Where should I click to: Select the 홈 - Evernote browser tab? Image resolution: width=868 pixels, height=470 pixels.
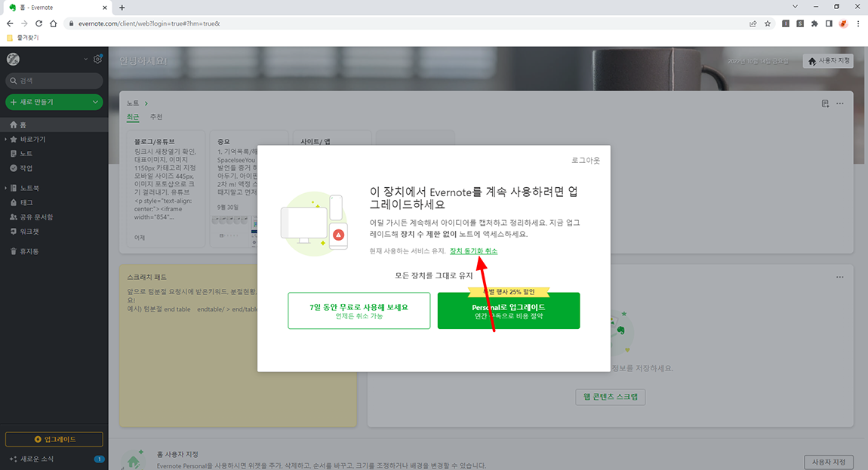click(x=57, y=8)
